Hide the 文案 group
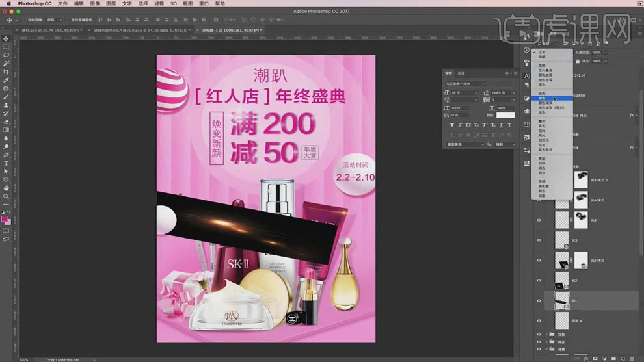This screenshot has height=362, width=644. point(539,335)
